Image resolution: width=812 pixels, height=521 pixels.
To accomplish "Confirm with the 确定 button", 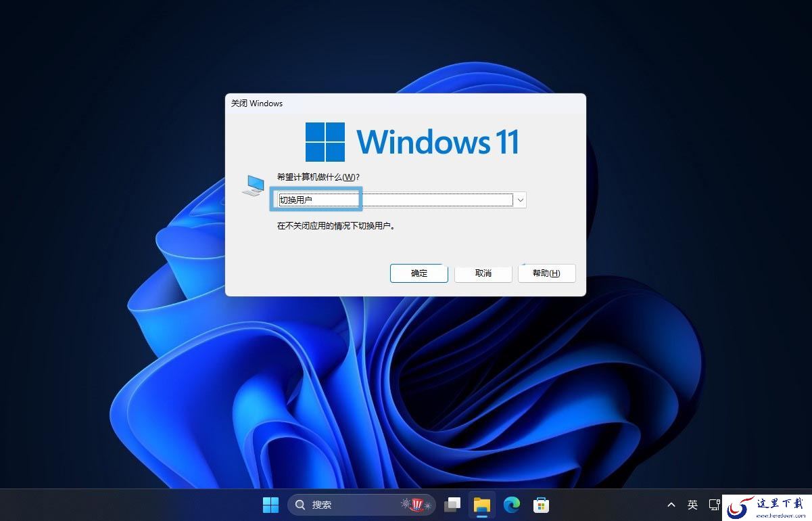I will [419, 273].
